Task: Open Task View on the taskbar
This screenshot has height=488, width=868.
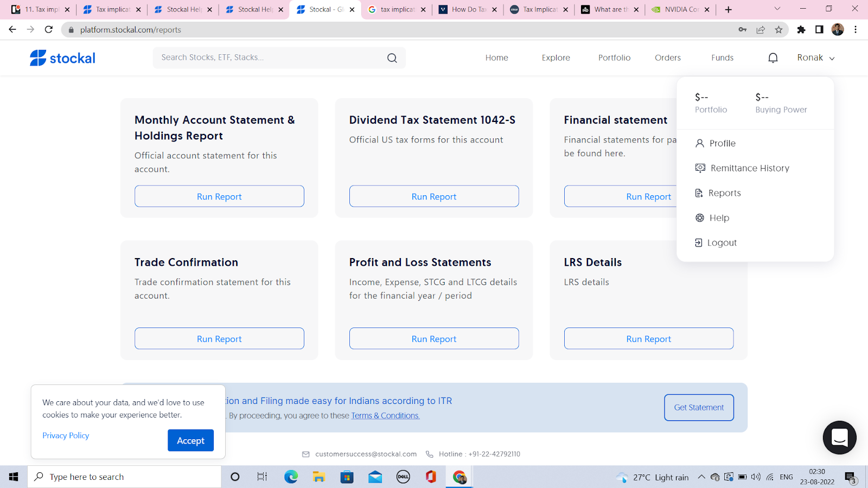Action: 262,477
